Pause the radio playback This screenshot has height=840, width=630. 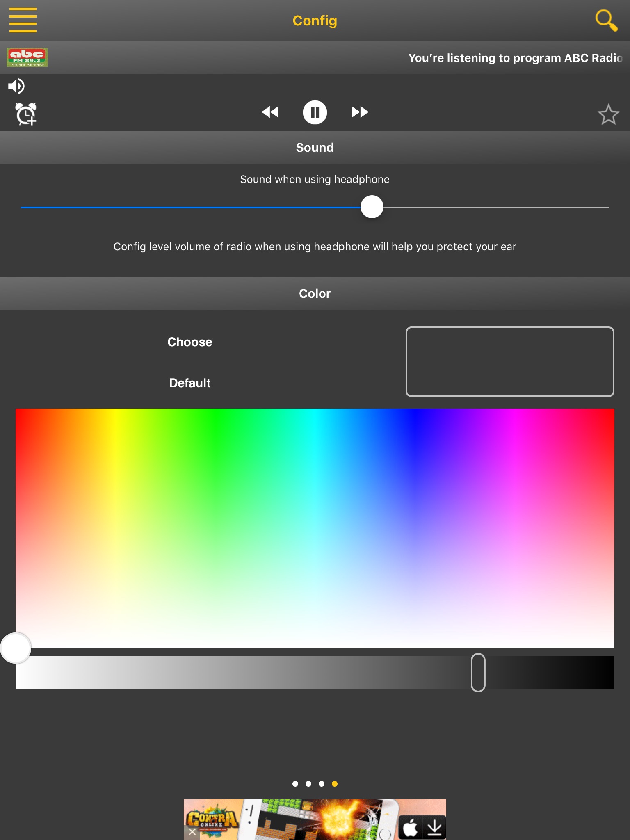[315, 112]
